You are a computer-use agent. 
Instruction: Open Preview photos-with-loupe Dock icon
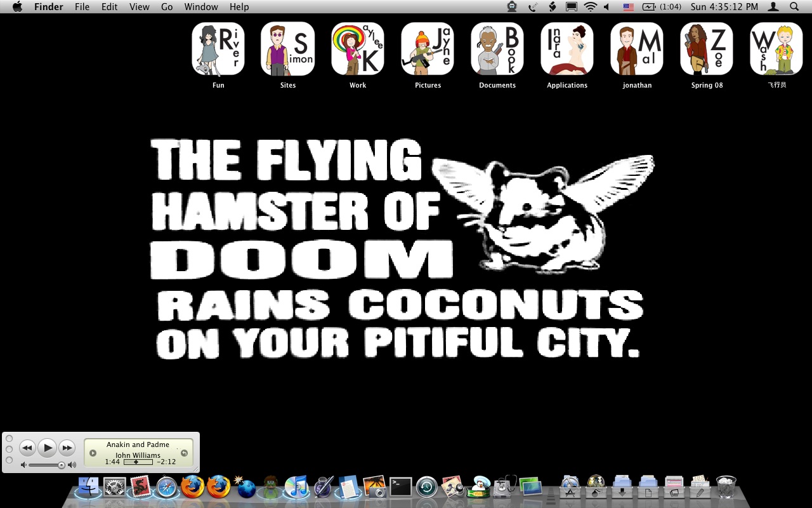pos(453,488)
